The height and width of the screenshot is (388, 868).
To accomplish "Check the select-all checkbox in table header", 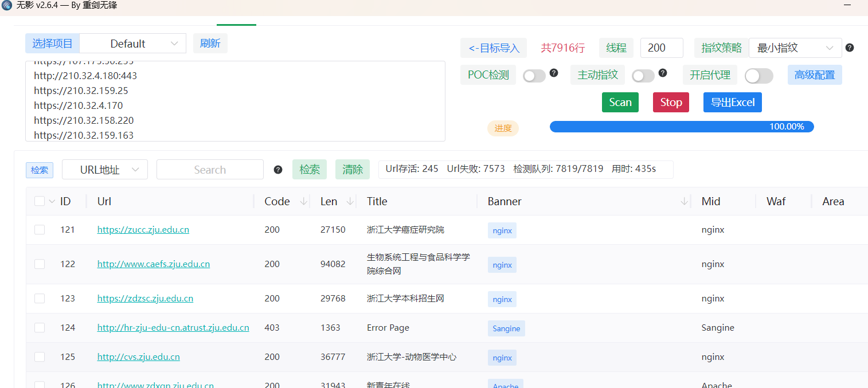I will click(x=40, y=201).
